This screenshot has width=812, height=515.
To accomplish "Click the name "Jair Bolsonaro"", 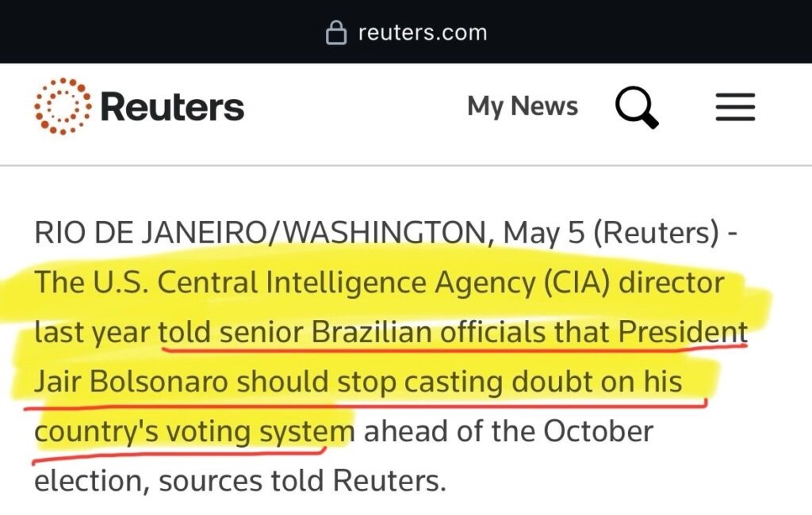I will tap(132, 382).
